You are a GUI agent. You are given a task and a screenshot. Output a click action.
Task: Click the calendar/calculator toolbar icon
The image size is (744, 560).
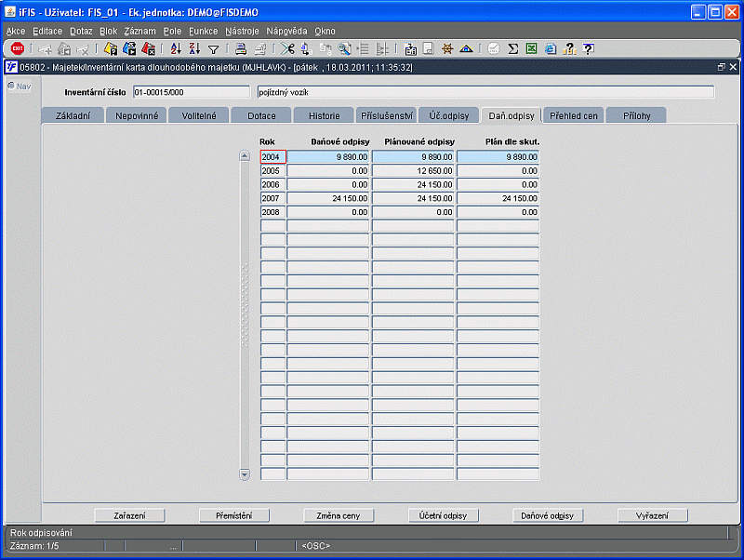click(x=410, y=48)
